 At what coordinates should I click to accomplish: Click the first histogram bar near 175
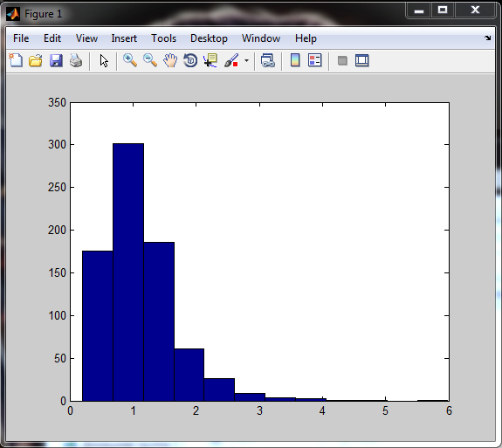click(x=98, y=326)
